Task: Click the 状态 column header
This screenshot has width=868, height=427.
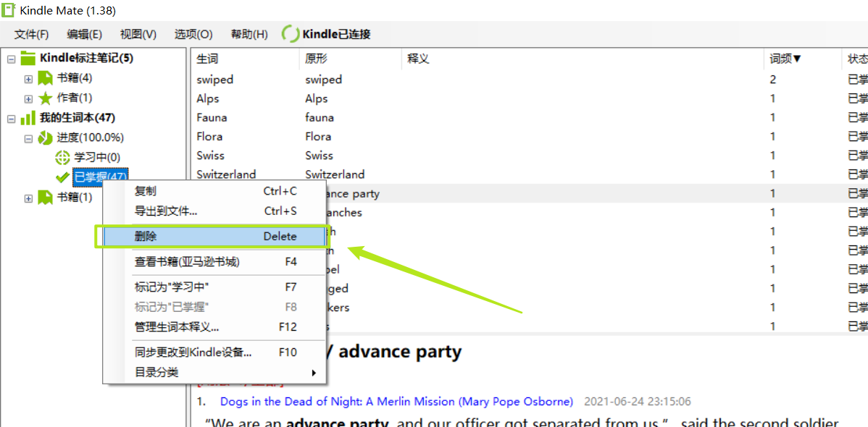Action: (x=855, y=59)
